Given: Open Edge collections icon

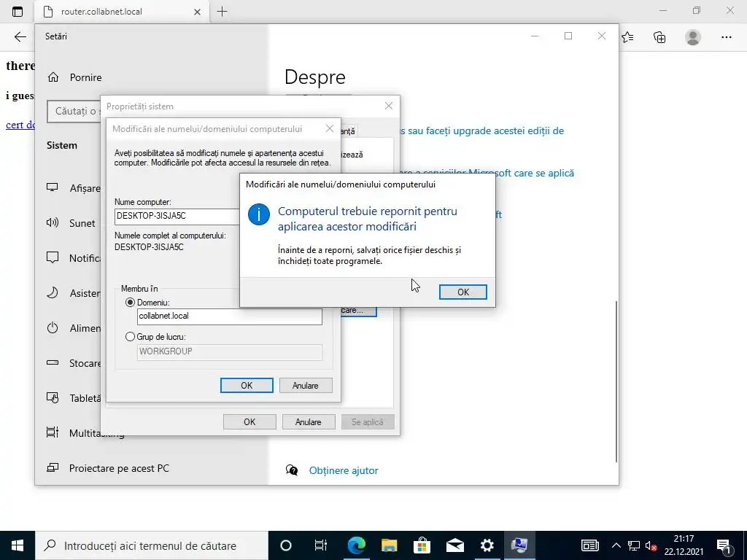Looking at the screenshot, I should coord(659,37).
